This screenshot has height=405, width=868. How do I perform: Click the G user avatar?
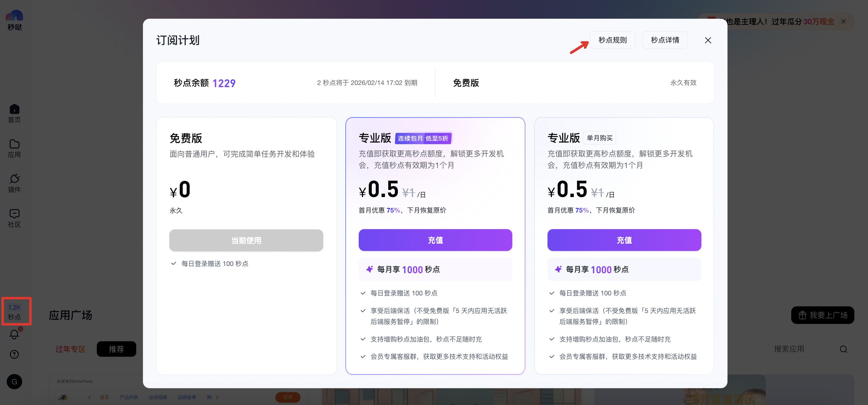(x=14, y=381)
